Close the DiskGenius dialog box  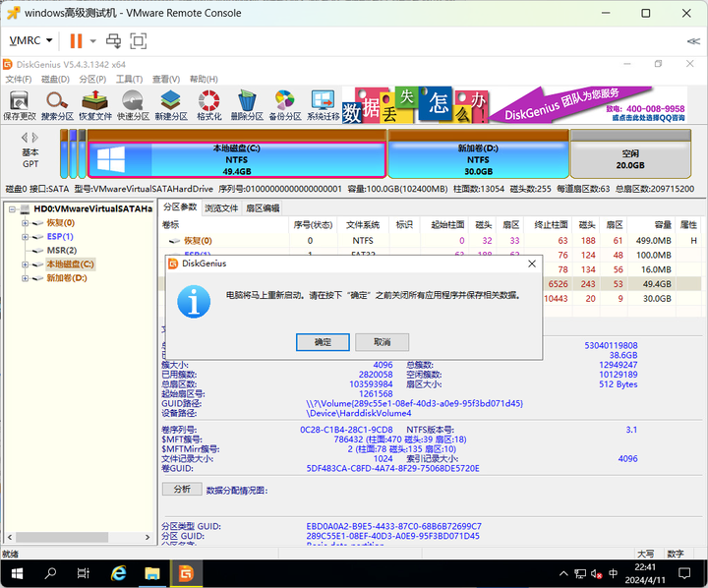click(x=532, y=264)
